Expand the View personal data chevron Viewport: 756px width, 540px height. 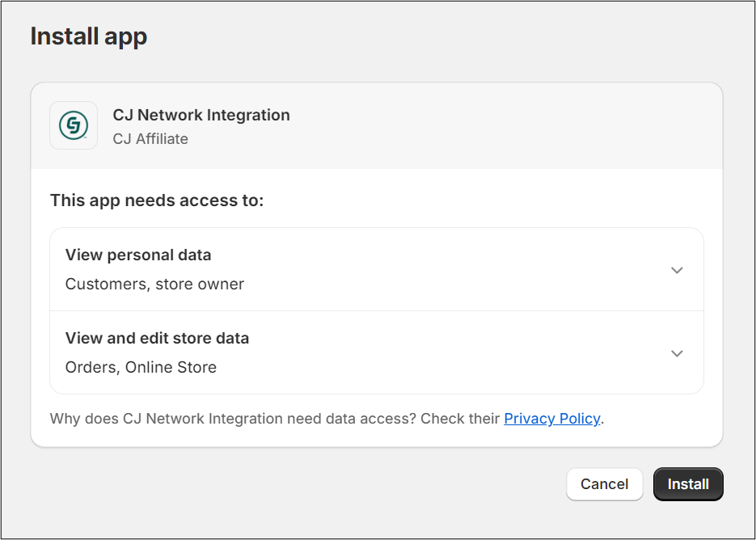[677, 270]
